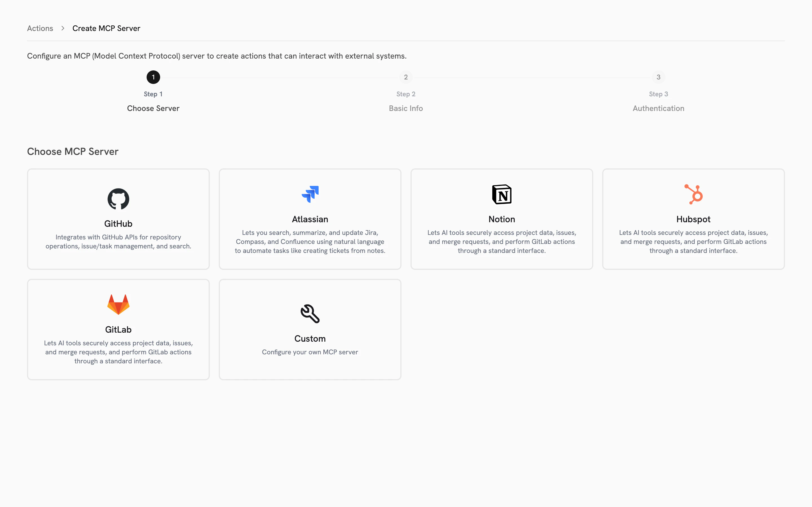This screenshot has height=507, width=812.
Task: Click the GitHub logo icon
Action: coord(118,199)
